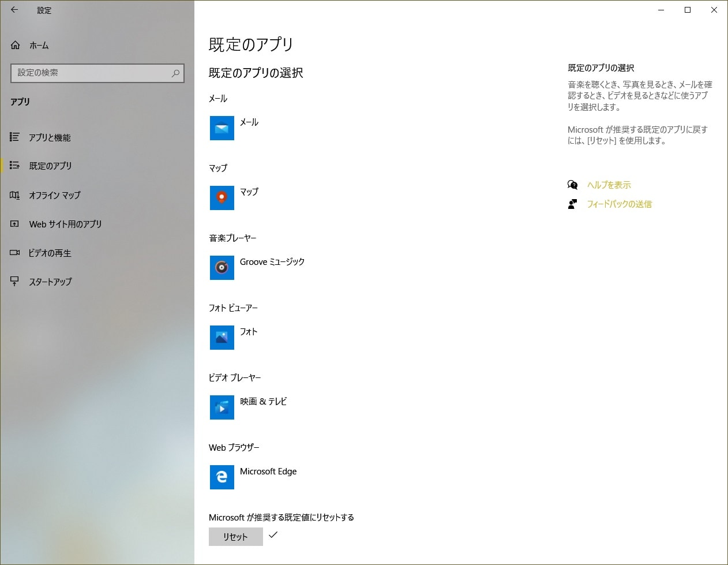Click the 既定のアプリの選択 main subheading

tap(256, 73)
